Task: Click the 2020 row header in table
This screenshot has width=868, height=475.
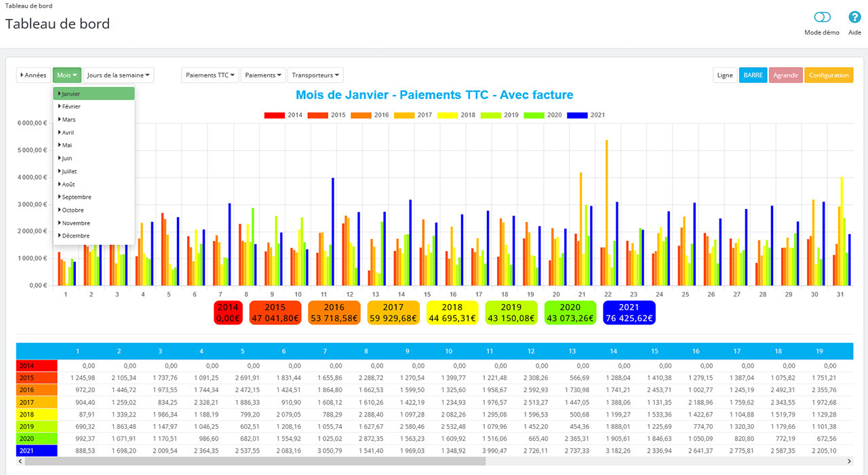Action: pos(37,438)
